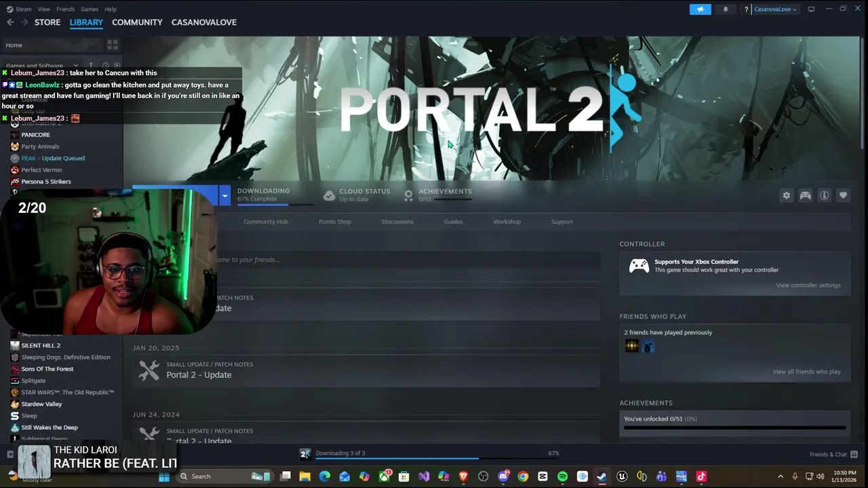
Task: Select Sons Of The Forest
Action: pos(47,369)
